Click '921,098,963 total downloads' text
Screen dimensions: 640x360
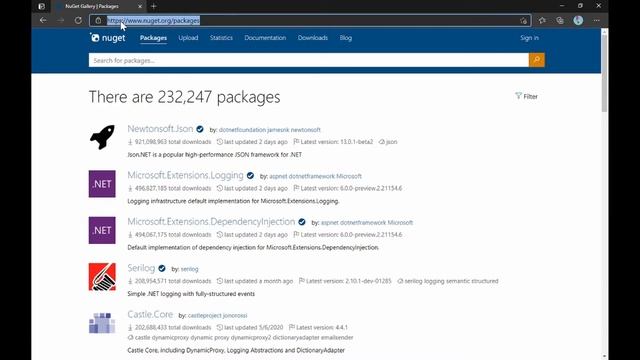tap(173, 142)
